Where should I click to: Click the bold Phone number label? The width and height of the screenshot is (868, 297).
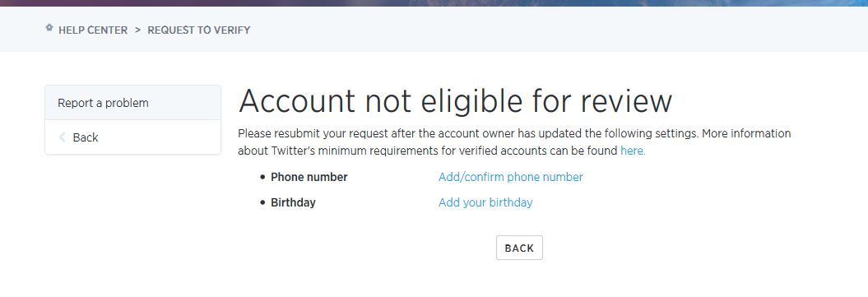[309, 177]
